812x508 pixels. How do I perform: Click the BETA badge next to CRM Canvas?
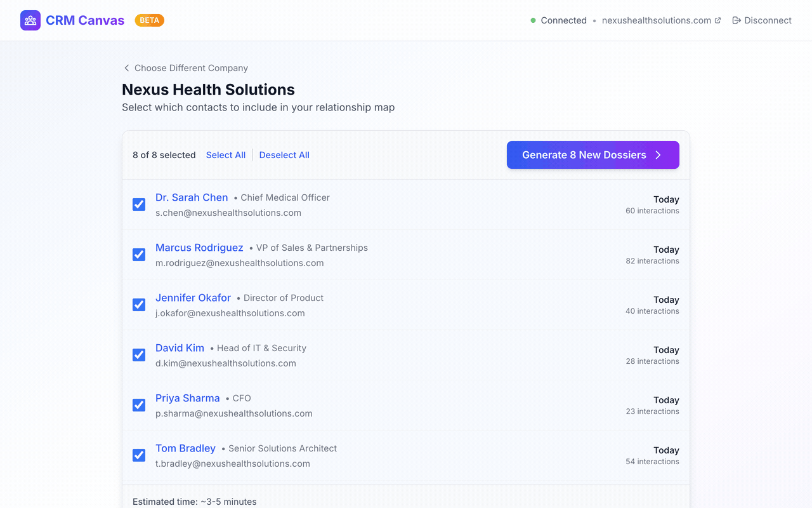149,20
